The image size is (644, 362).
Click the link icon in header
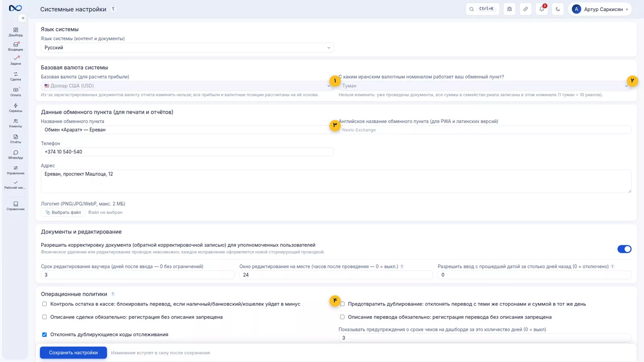526,9
